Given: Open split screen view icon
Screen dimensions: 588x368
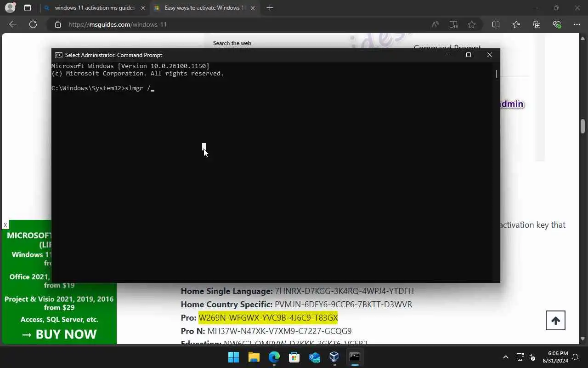Looking at the screenshot, I should click(x=496, y=24).
